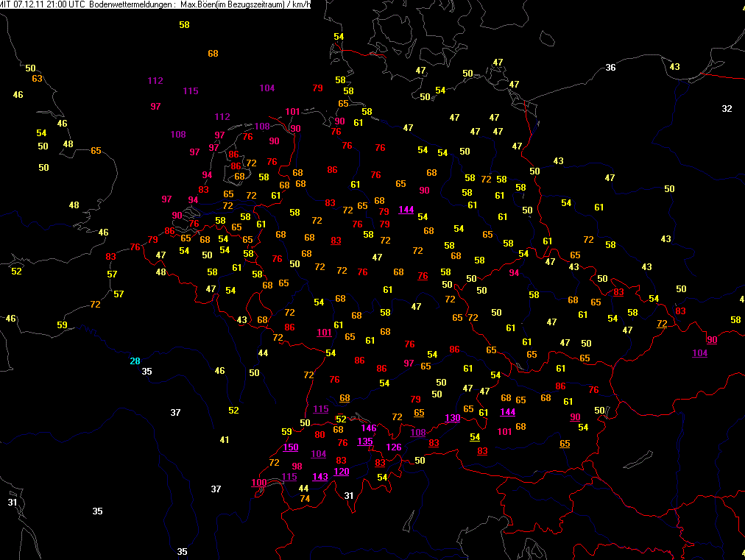The height and width of the screenshot is (560, 745).
Task: Select the underlined 143 station value
Action: [320, 476]
